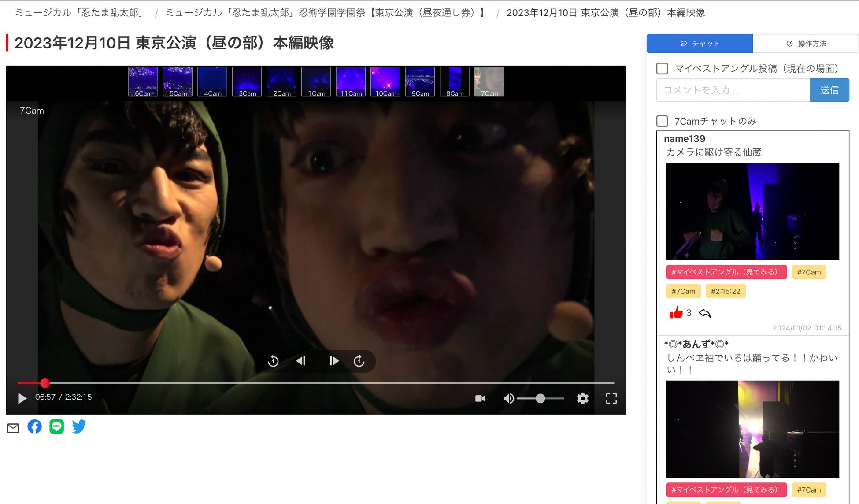
Task: Click the rewind 10 seconds icon
Action: click(273, 361)
